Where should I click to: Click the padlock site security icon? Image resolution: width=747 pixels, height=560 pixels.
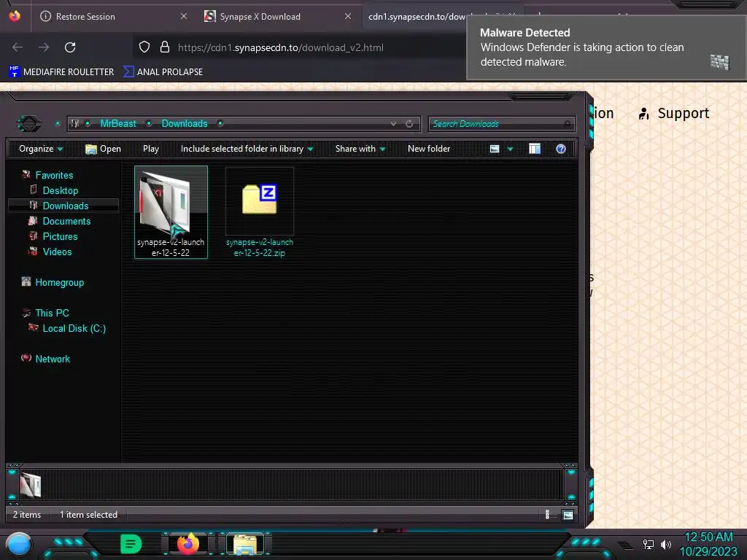coord(165,47)
